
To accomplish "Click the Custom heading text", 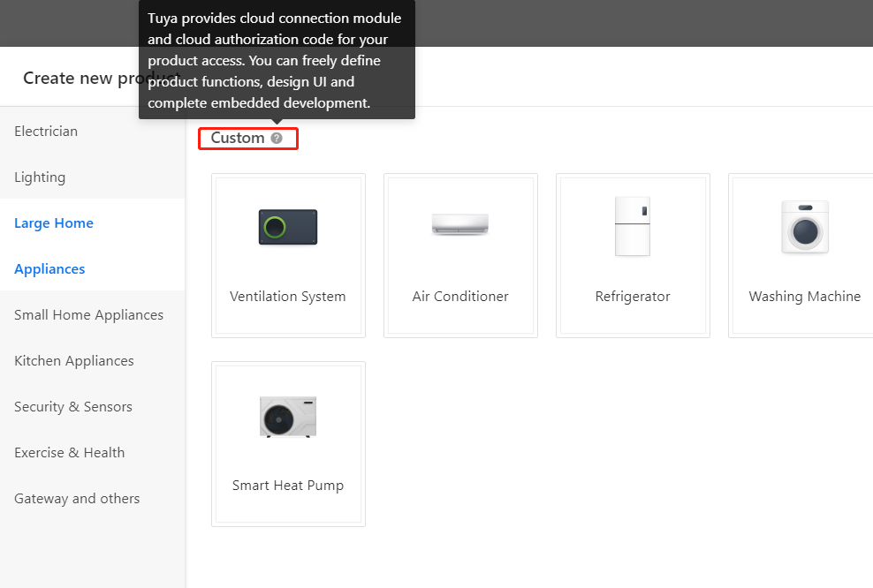I will [x=238, y=139].
